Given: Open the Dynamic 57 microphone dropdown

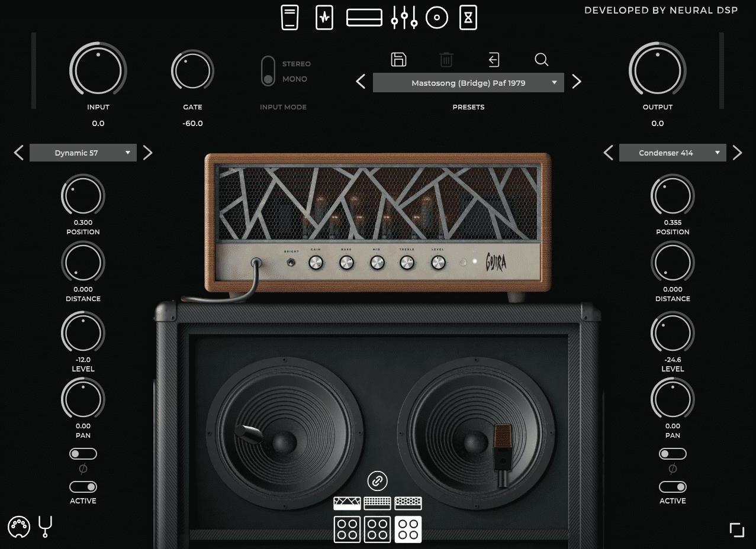Looking at the screenshot, I should pyautogui.click(x=83, y=153).
